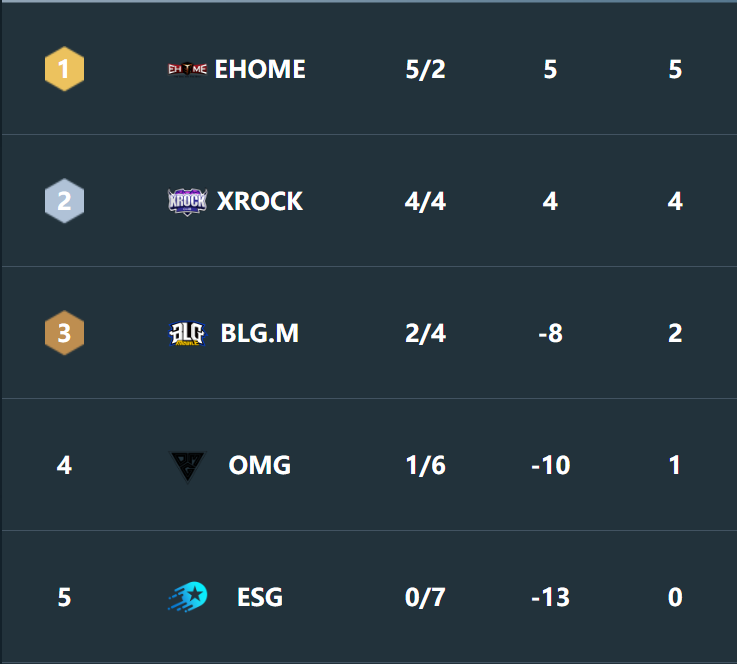The height and width of the screenshot is (664, 737).
Task: Click the EHOME team logo
Action: click(x=188, y=69)
